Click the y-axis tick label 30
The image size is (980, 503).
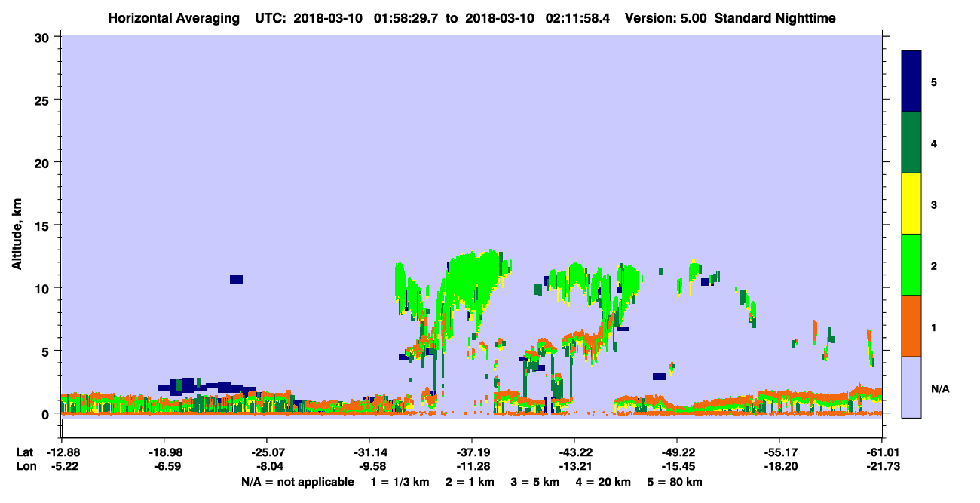pos(44,37)
